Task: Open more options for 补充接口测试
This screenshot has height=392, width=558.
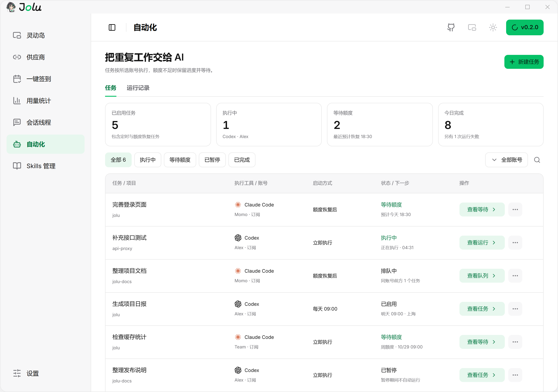Action: 515,243
